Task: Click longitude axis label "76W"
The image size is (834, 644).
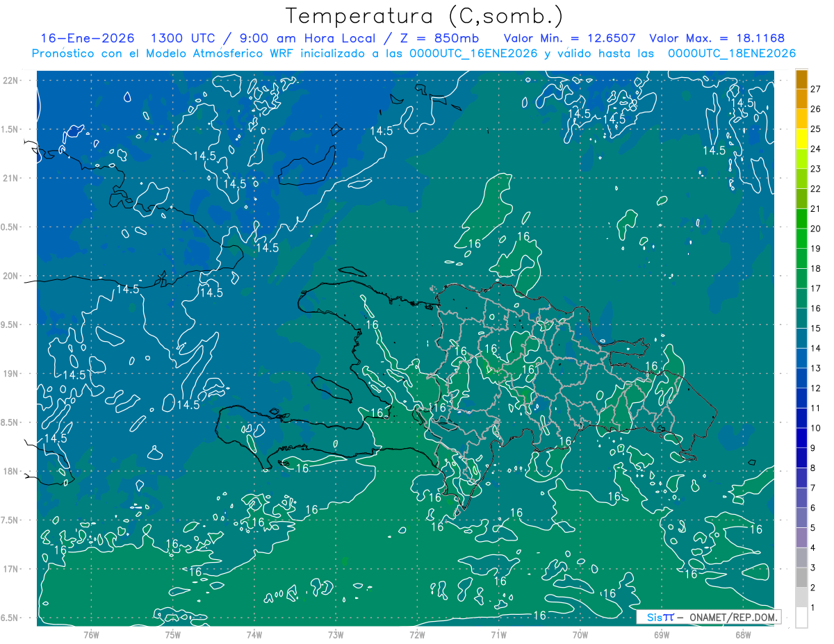Action: [x=91, y=634]
